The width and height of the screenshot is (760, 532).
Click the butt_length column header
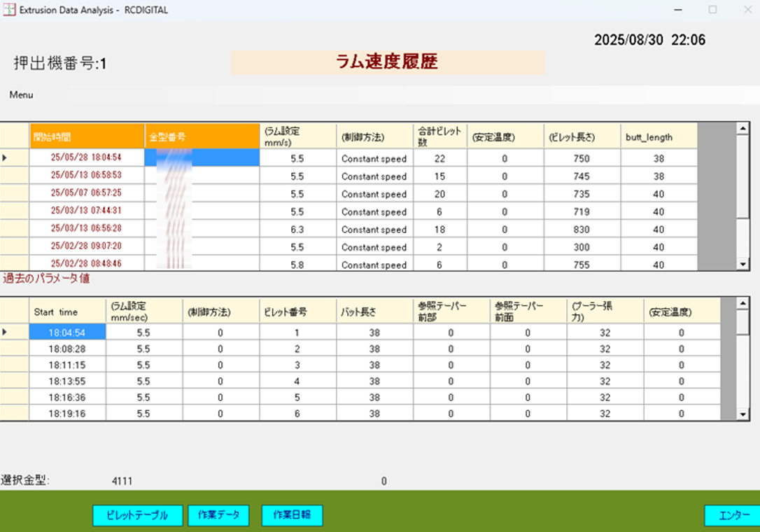(658, 136)
